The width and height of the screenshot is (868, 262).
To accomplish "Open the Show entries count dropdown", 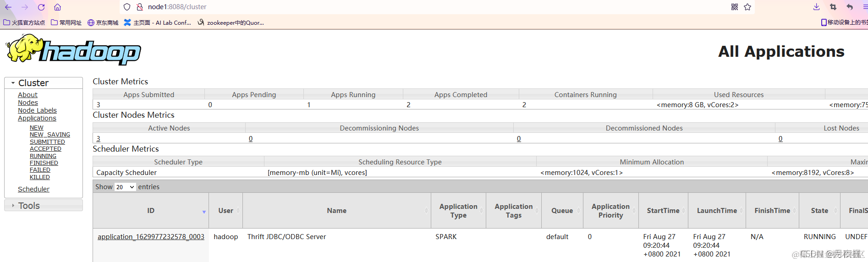I will (125, 187).
